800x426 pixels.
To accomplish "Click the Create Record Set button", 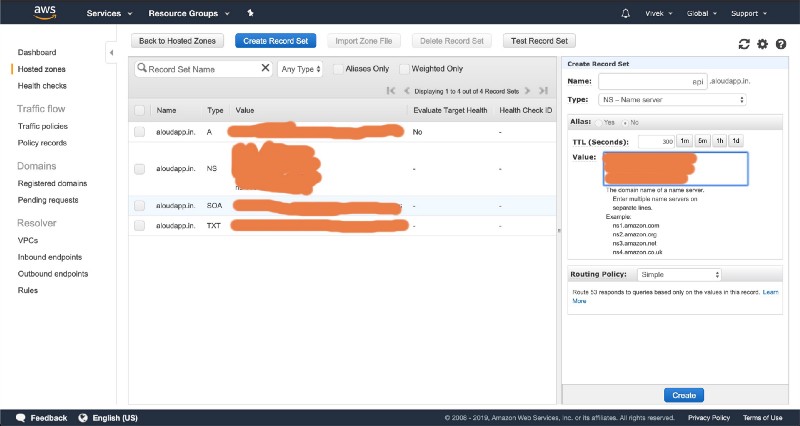I will 276,41.
